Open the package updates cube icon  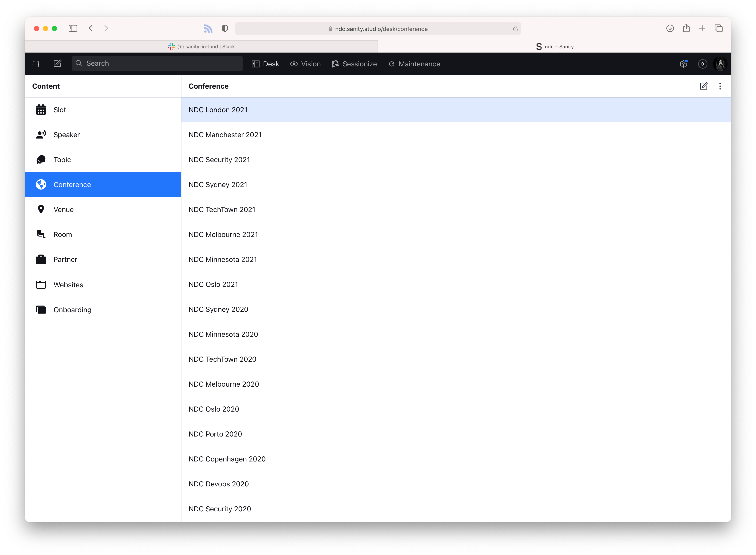[x=683, y=64]
